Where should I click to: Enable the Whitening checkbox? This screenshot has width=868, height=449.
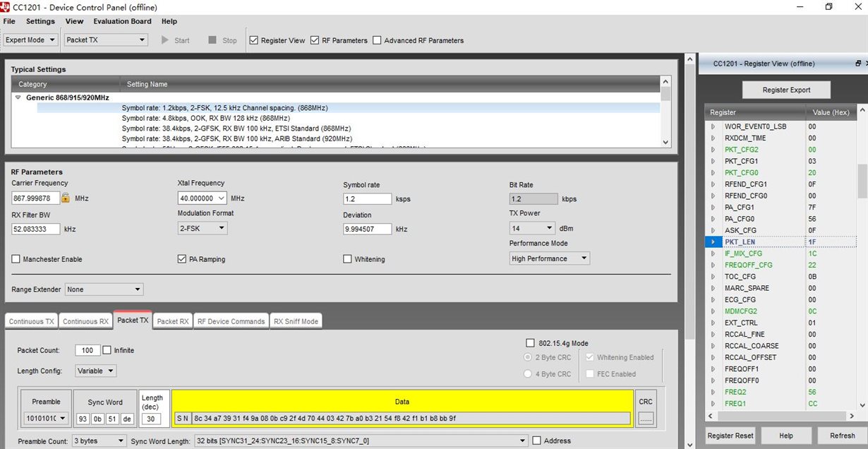point(348,259)
